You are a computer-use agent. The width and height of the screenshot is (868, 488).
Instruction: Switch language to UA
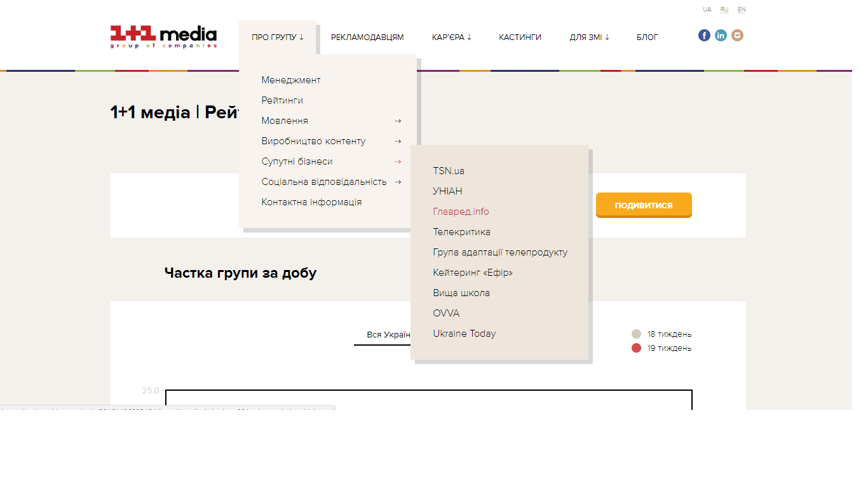(707, 10)
